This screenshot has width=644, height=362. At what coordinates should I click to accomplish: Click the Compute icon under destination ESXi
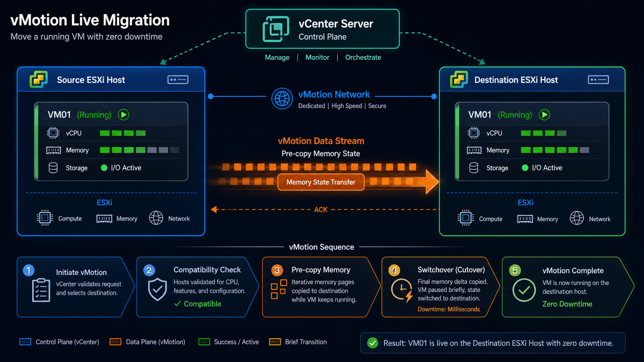466,218
